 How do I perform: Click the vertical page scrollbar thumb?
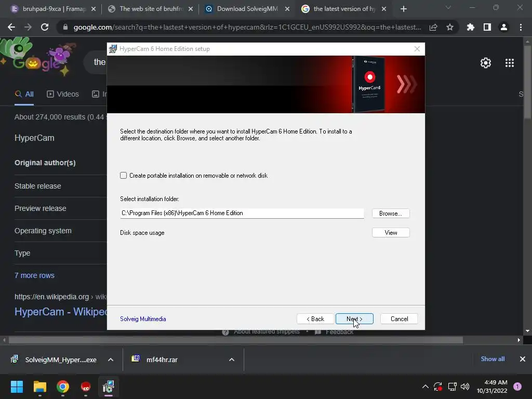point(527,82)
